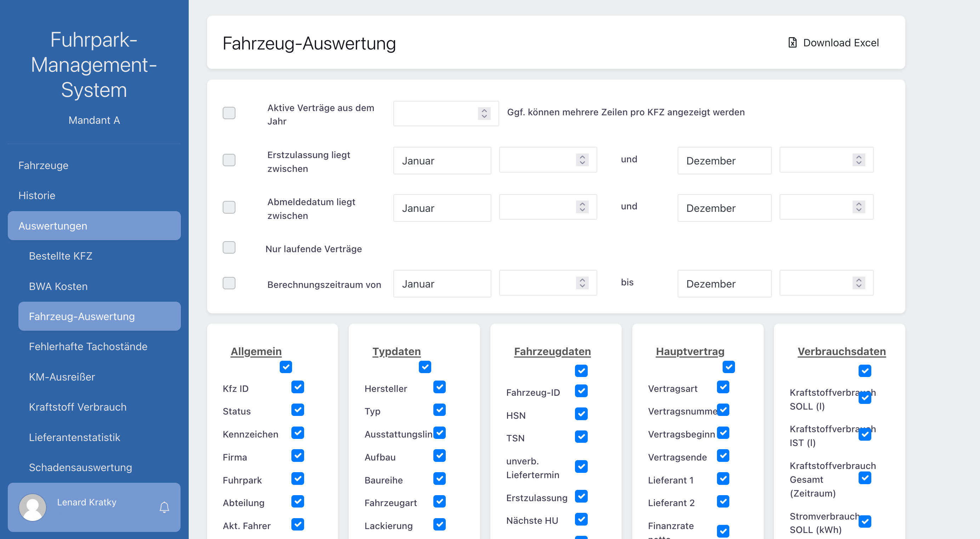
Task: Click the Fahrzeugdaten column heading
Action: point(552,351)
